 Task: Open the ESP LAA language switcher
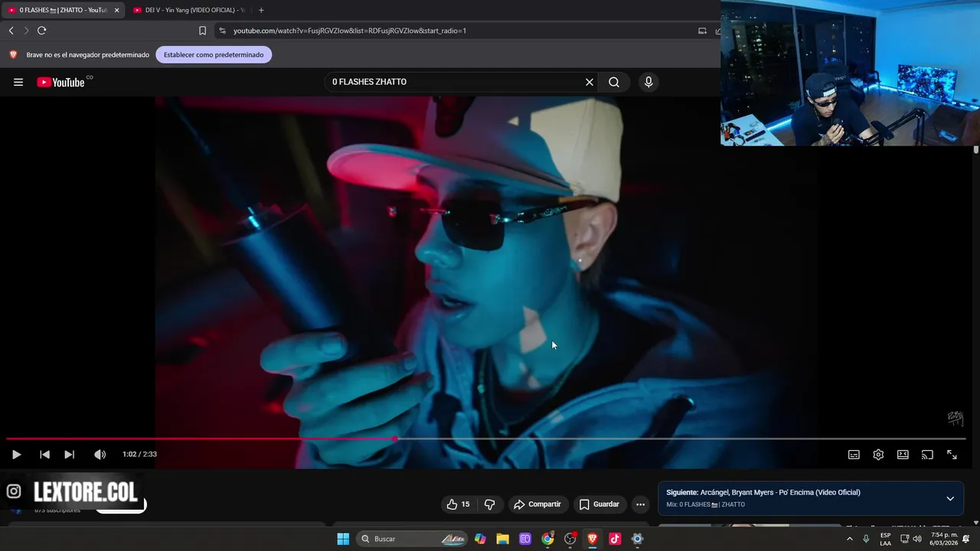(x=886, y=539)
